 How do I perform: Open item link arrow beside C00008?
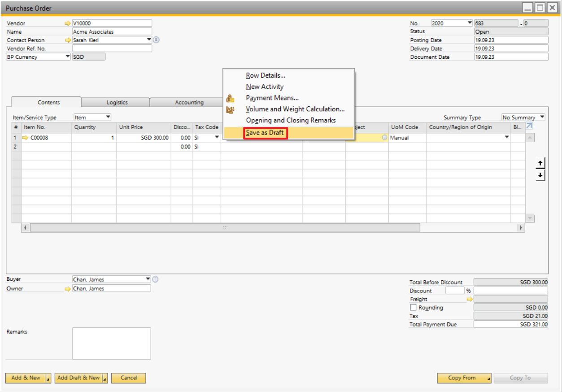pos(25,138)
